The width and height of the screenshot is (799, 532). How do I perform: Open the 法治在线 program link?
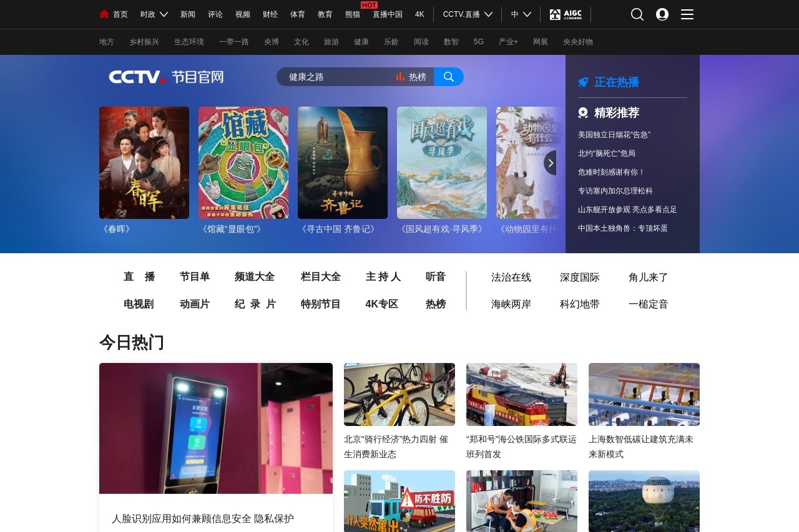[511, 278]
